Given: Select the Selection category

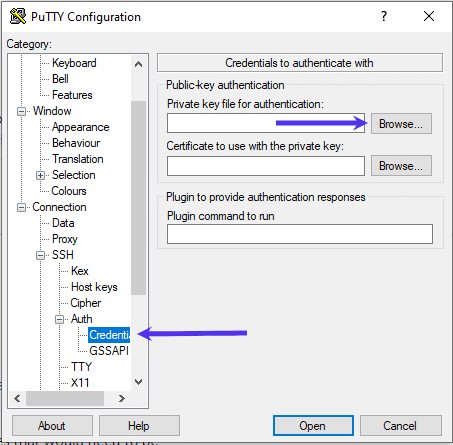Looking at the screenshot, I should point(74,175).
